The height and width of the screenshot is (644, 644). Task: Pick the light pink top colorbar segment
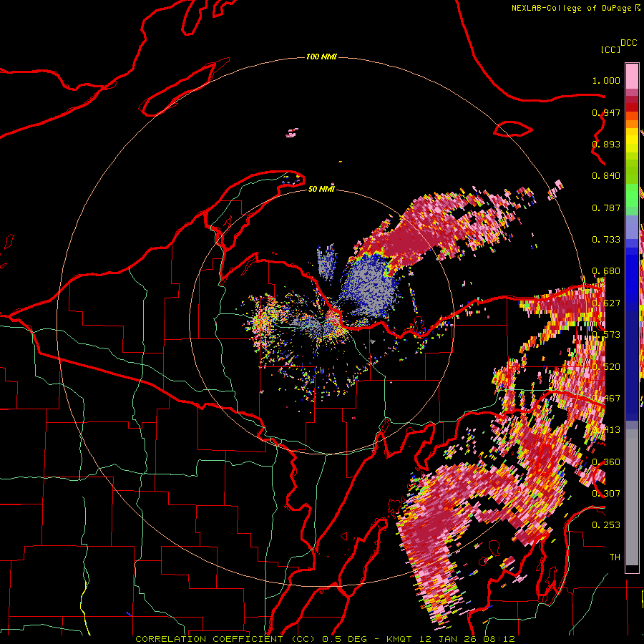[632, 77]
